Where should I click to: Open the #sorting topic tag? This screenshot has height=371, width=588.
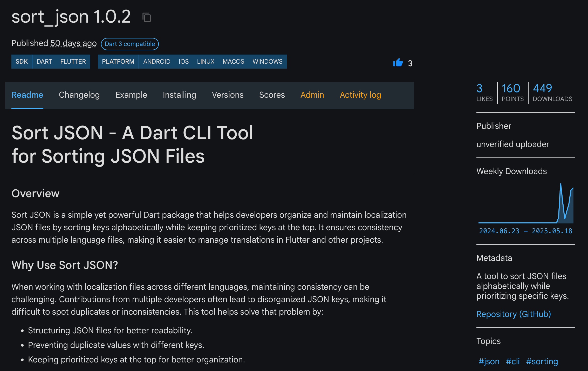(x=542, y=361)
